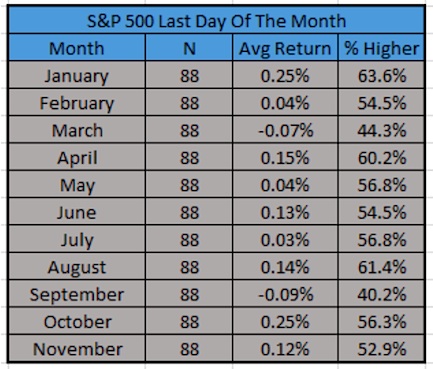
Task: Select June's 0.13% average return
Action: (285, 212)
